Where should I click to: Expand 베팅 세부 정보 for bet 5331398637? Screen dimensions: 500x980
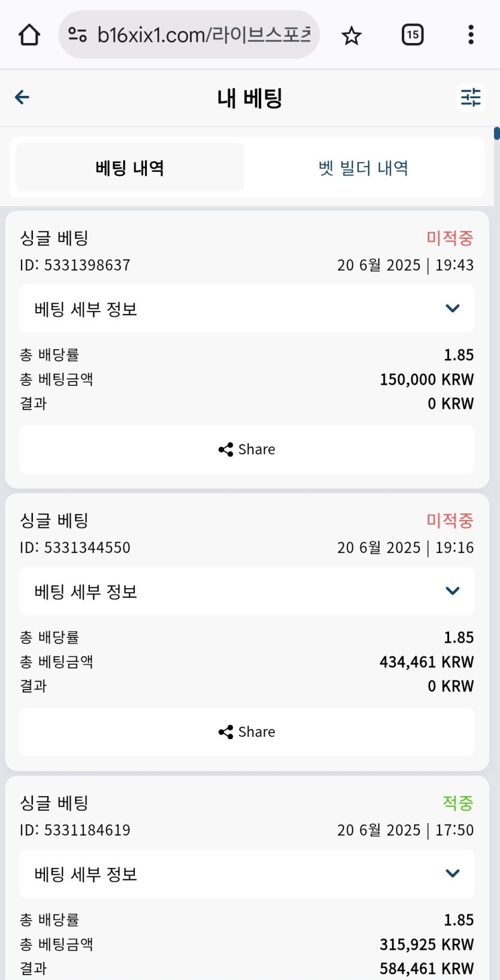pos(452,308)
